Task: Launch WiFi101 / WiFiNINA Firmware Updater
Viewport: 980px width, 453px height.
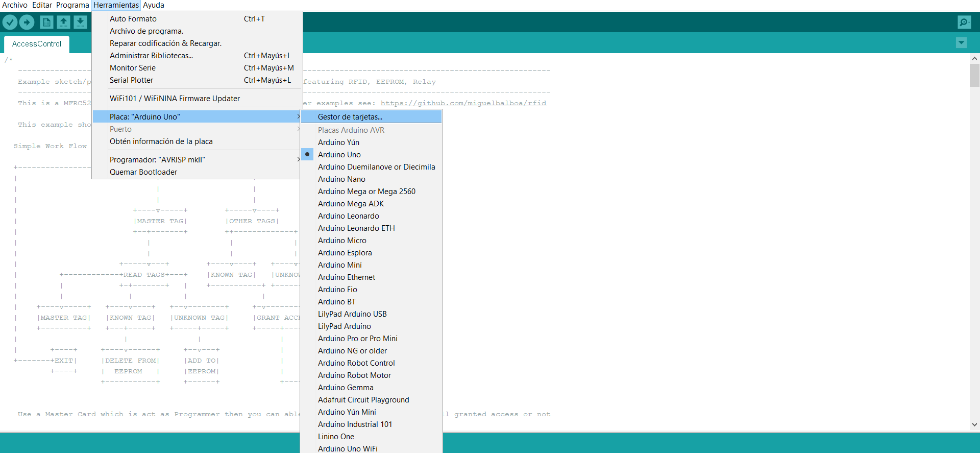Action: [x=197, y=99]
